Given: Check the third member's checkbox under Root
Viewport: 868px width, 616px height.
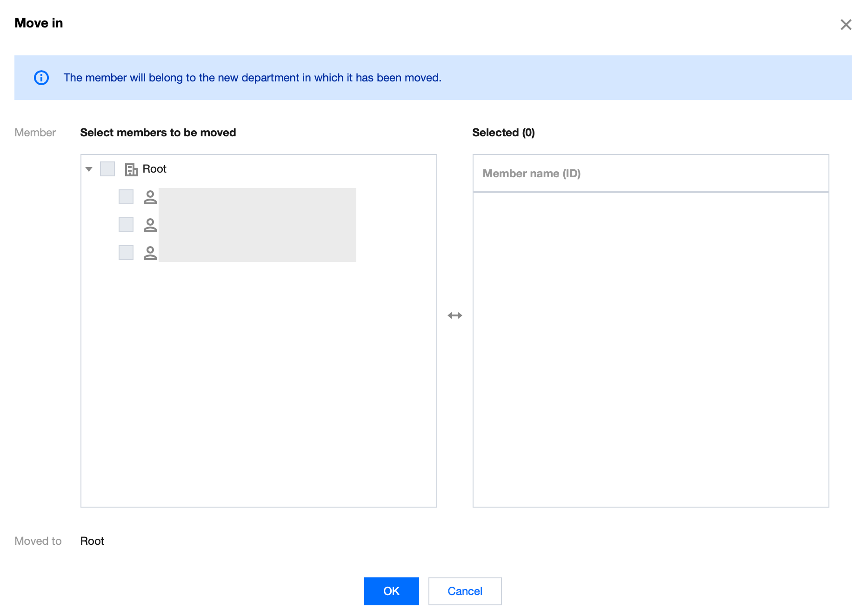Looking at the screenshot, I should tap(126, 253).
